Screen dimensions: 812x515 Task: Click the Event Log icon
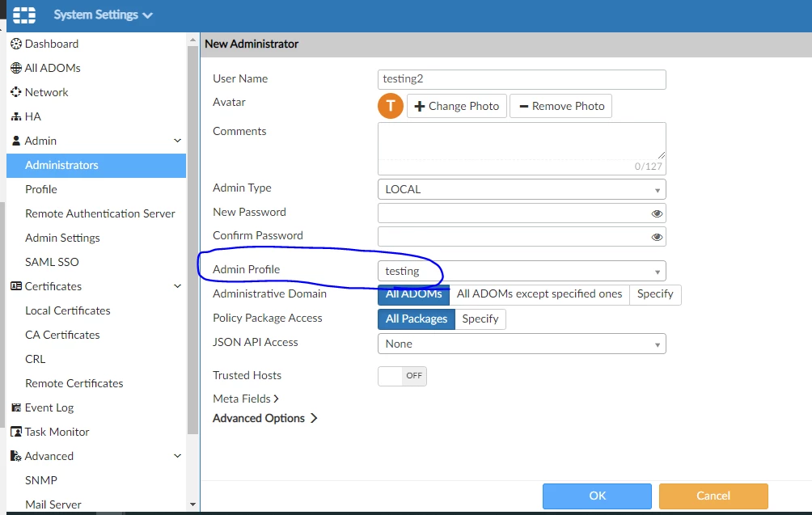(x=16, y=407)
